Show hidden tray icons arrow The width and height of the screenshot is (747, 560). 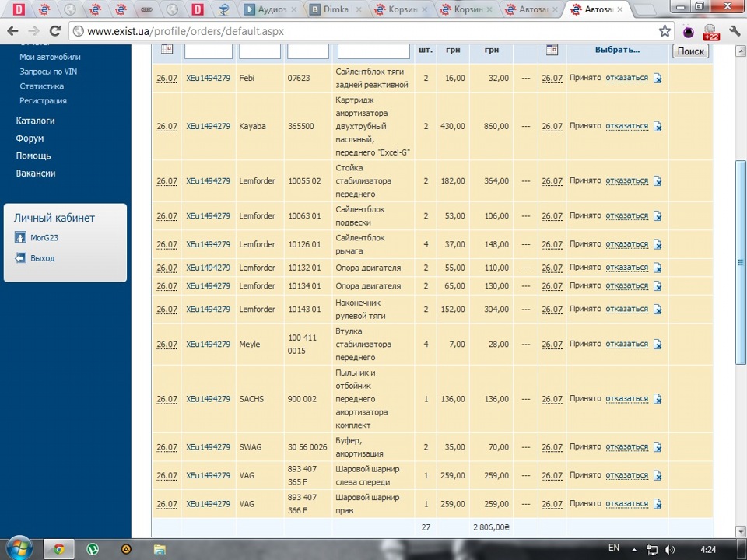[634, 550]
